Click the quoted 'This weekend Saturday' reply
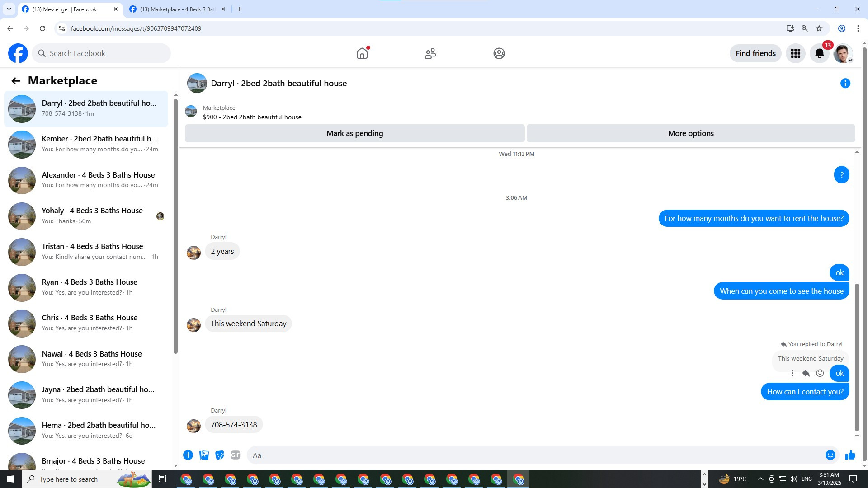Viewport: 868px width, 488px height. (811, 358)
